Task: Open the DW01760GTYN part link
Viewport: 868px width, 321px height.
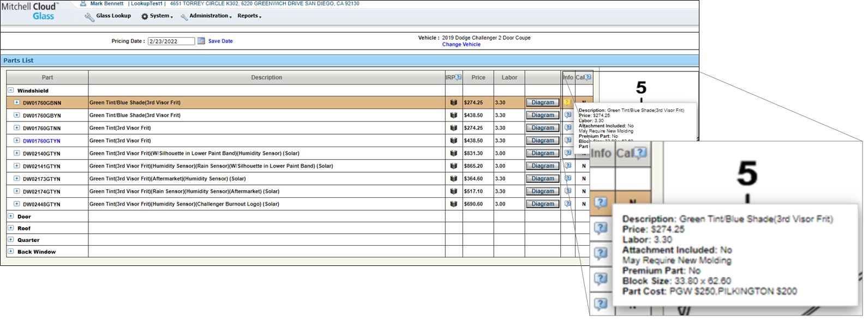Action: pos(41,141)
